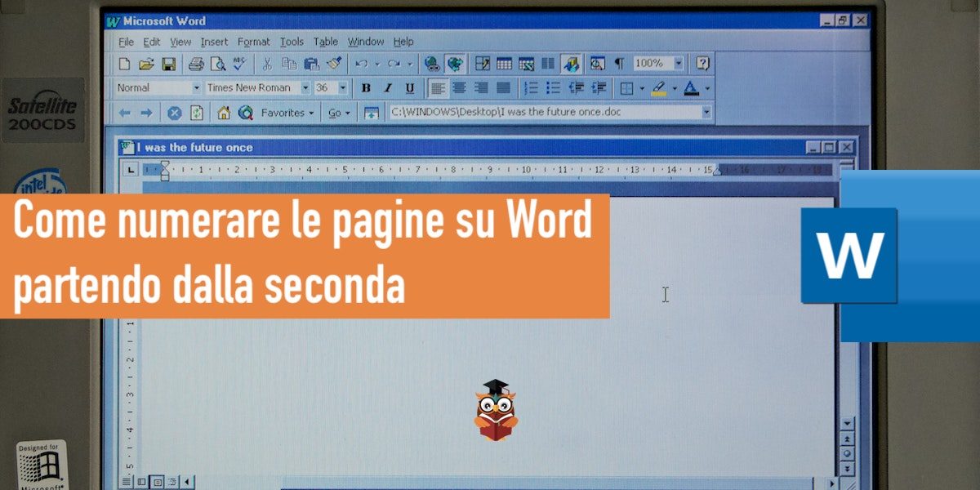The image size is (980, 490).
Task: Toggle the Web Toolbar button
Action: pyautogui.click(x=455, y=63)
